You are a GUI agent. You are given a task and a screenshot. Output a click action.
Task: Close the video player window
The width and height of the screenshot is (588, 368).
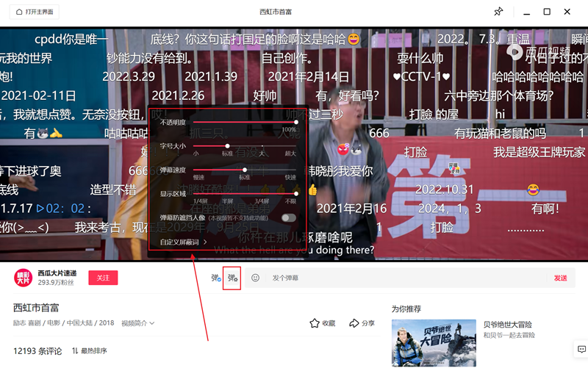(567, 12)
